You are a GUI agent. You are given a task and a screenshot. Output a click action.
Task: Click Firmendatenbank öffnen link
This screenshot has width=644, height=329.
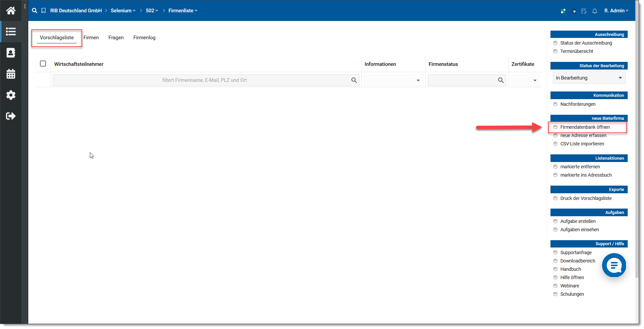(585, 127)
